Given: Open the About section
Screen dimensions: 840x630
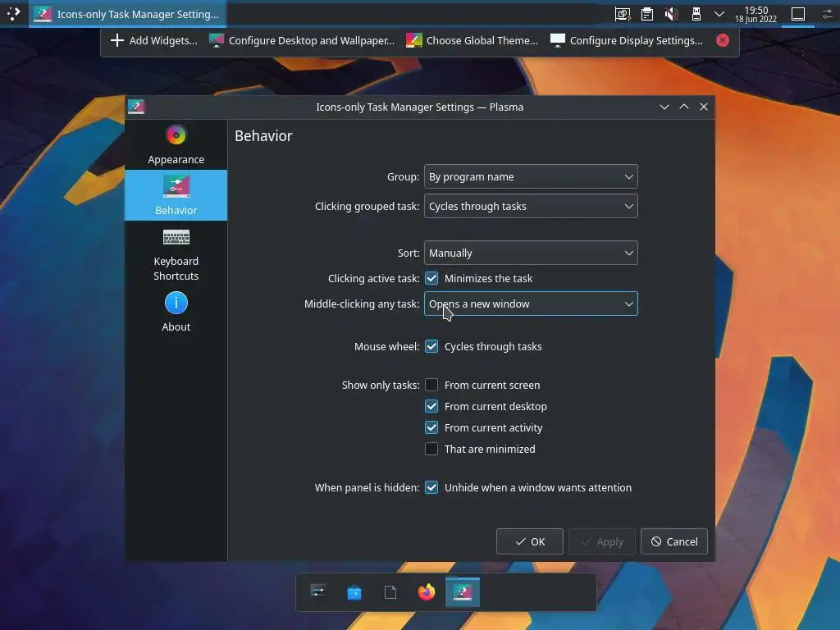Looking at the screenshot, I should (x=176, y=313).
